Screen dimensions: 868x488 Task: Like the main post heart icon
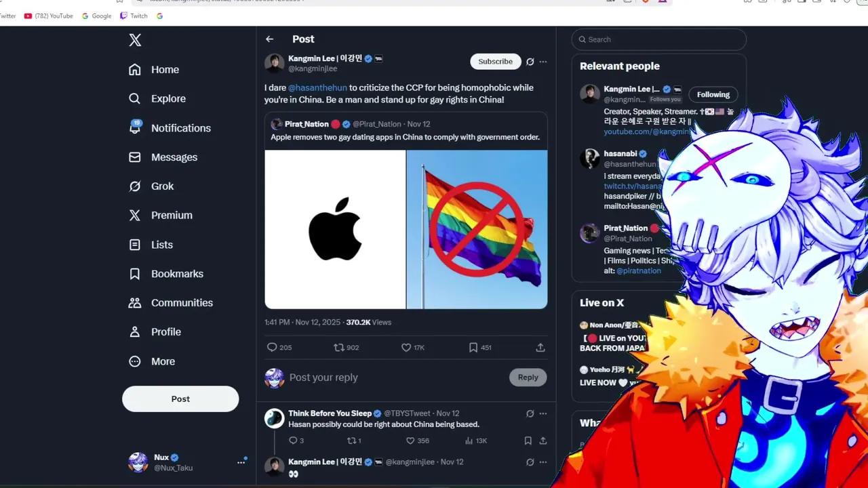pyautogui.click(x=406, y=348)
